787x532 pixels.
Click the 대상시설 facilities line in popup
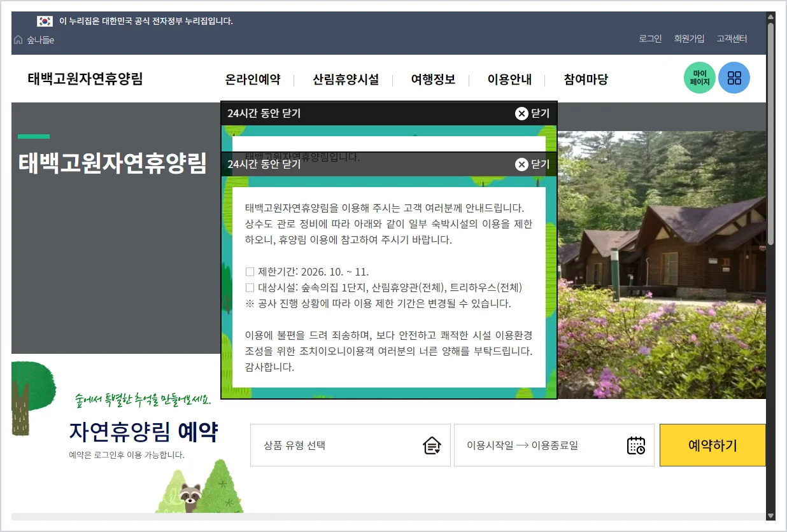[x=384, y=288]
